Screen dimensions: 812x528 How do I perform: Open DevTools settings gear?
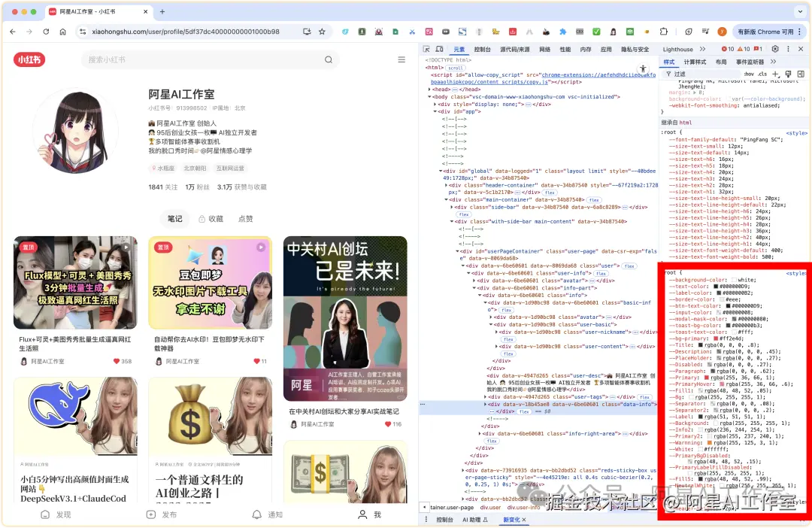coord(774,49)
